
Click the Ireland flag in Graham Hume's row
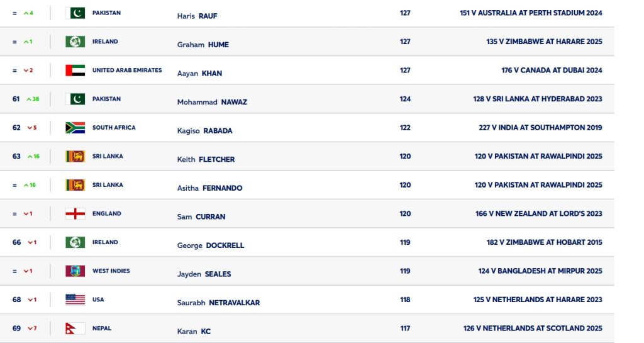tap(75, 42)
